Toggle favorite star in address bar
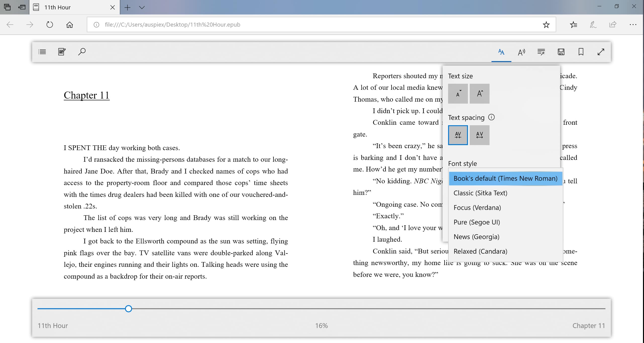Image resolution: width=644 pixels, height=343 pixels. pyautogui.click(x=546, y=25)
